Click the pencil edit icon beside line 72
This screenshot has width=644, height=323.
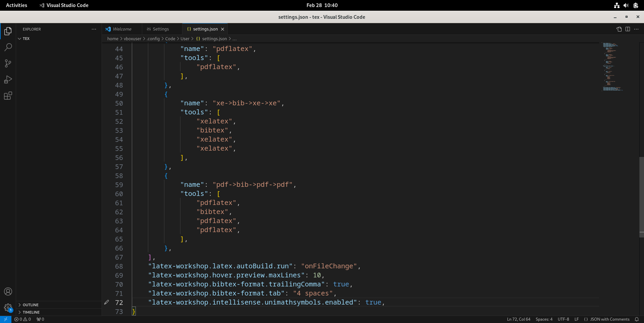(x=107, y=302)
